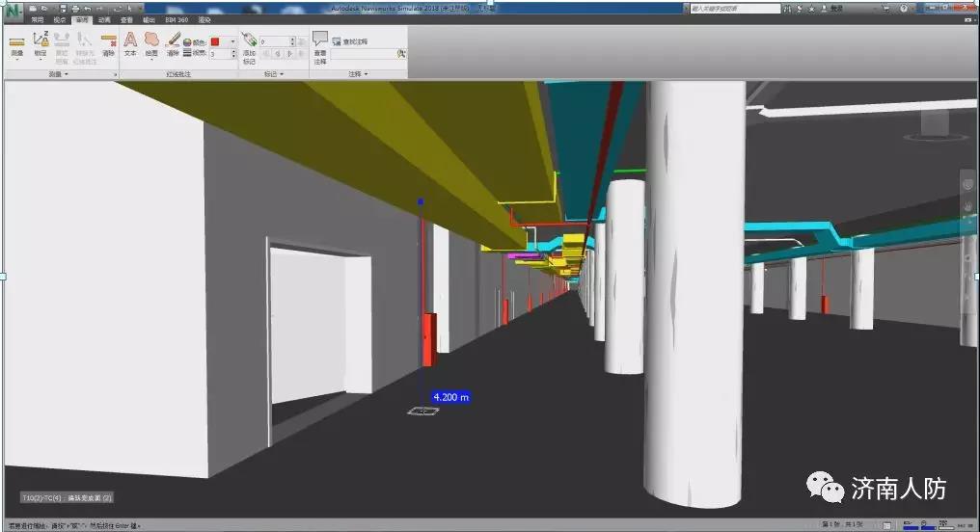Select the Measure (测量) tool
The width and height of the screenshot is (980, 532).
click(x=16, y=43)
